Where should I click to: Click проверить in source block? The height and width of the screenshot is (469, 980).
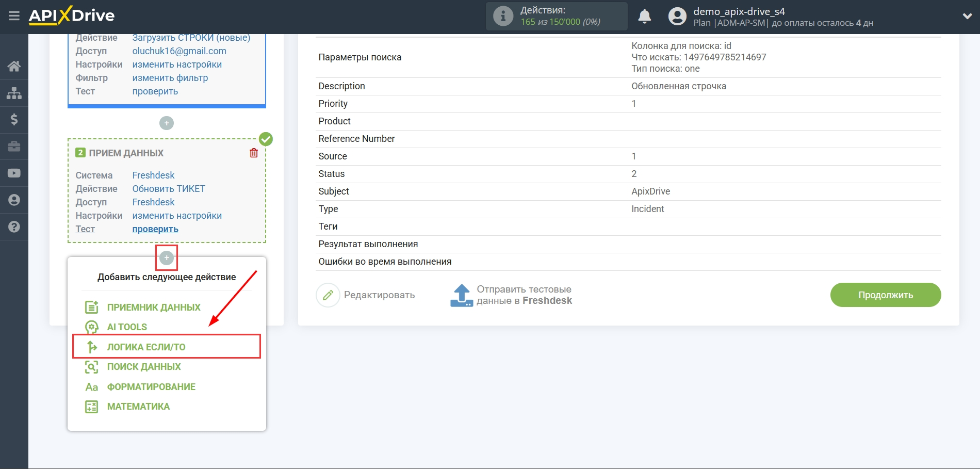(155, 91)
